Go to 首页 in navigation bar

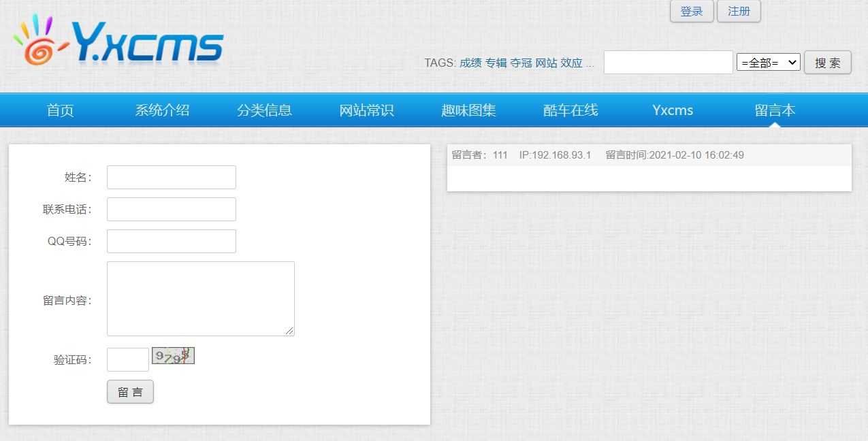60,110
